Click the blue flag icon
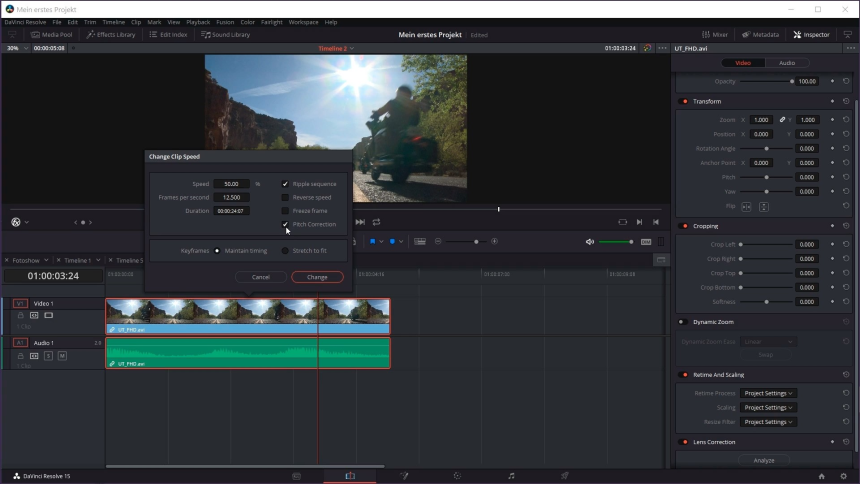Viewport: 860px width, 484px height. pos(372,241)
